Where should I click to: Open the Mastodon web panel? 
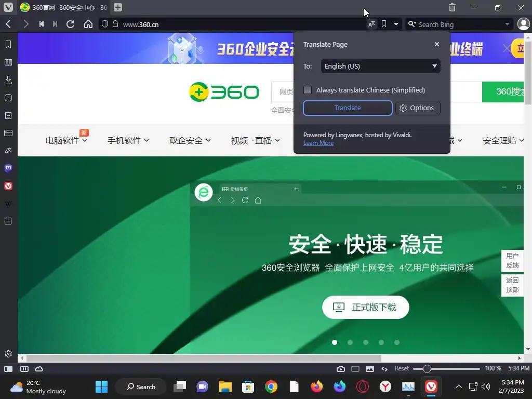pyautogui.click(x=8, y=168)
